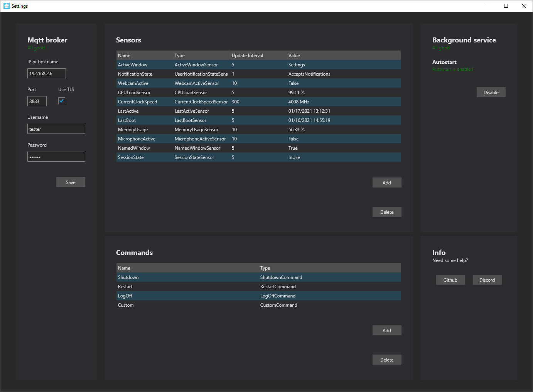Open the Discord help link
The height and width of the screenshot is (392, 533).
[x=487, y=279]
